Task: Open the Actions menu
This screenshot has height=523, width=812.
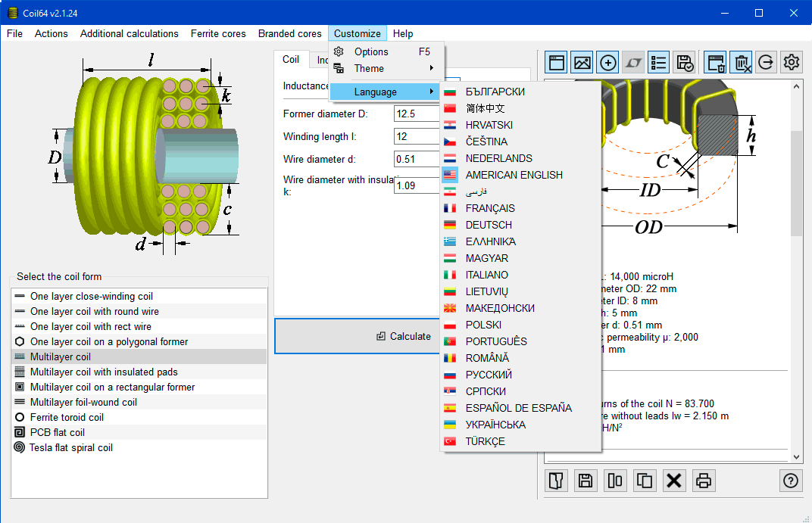Action: (52, 33)
